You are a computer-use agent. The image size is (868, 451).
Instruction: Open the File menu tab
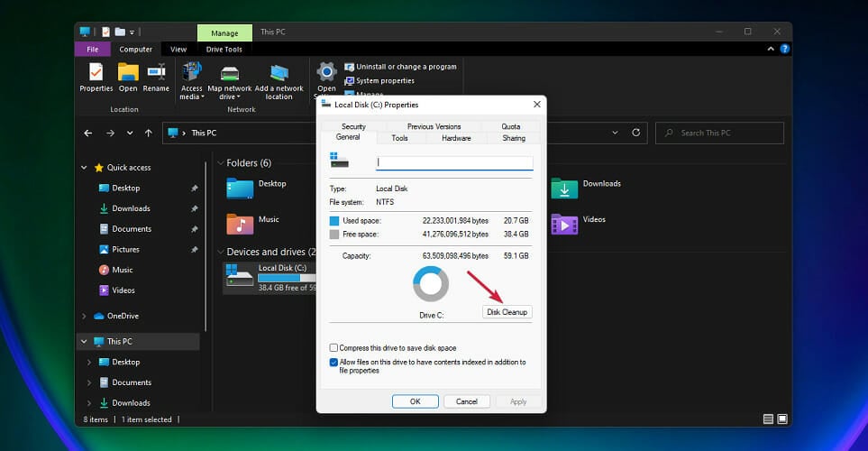click(x=93, y=50)
